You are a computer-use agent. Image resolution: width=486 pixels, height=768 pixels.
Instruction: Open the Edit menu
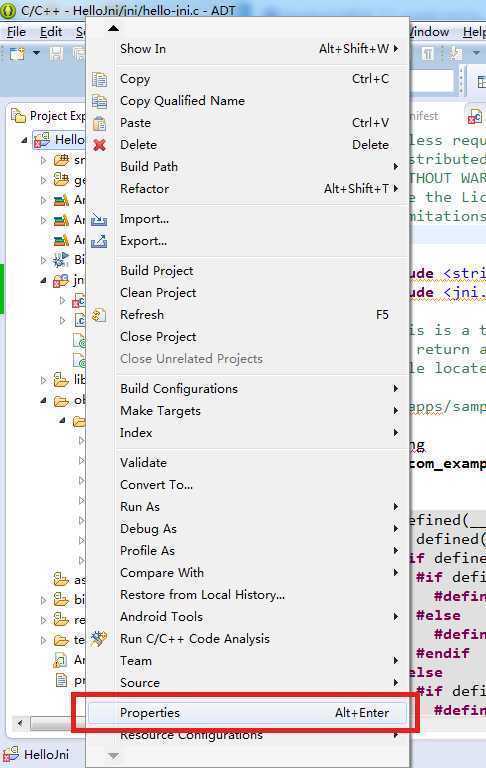pos(51,32)
